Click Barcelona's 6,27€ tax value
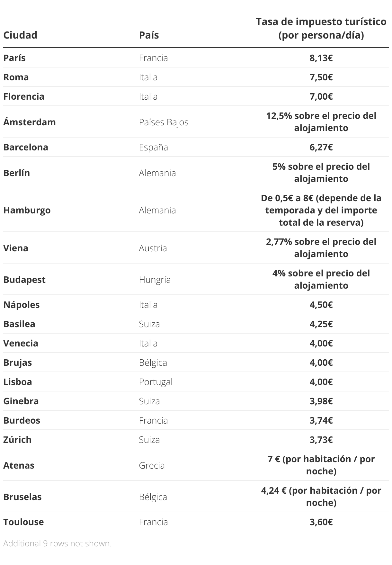Image resolution: width=392 pixels, height=565 pixels. coord(321,147)
